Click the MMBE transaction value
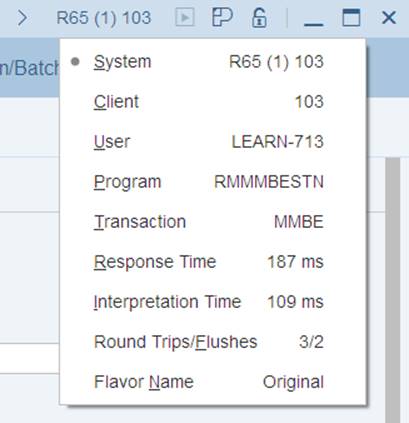This screenshot has width=409, height=423. pyautogui.click(x=299, y=222)
